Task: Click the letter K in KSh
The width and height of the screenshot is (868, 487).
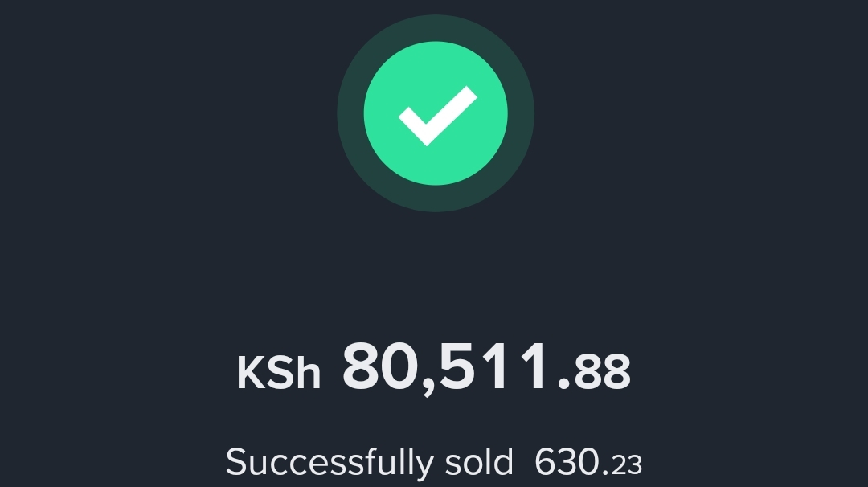Action: [x=249, y=373]
